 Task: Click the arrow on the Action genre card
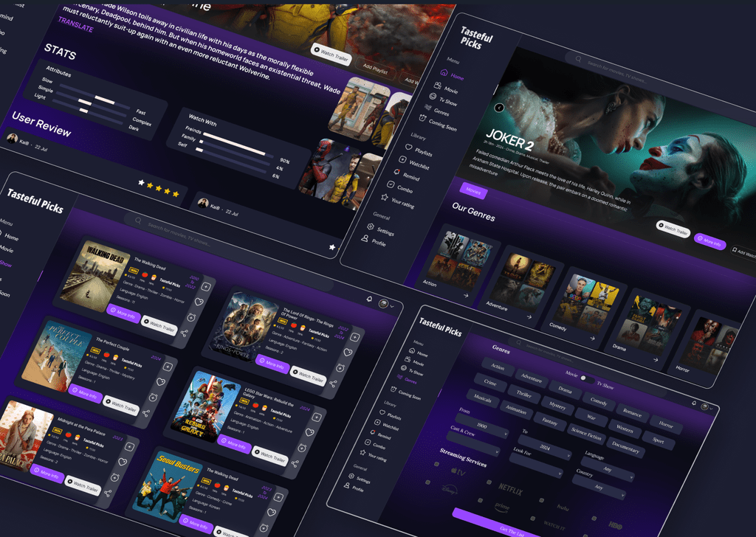pyautogui.click(x=466, y=296)
